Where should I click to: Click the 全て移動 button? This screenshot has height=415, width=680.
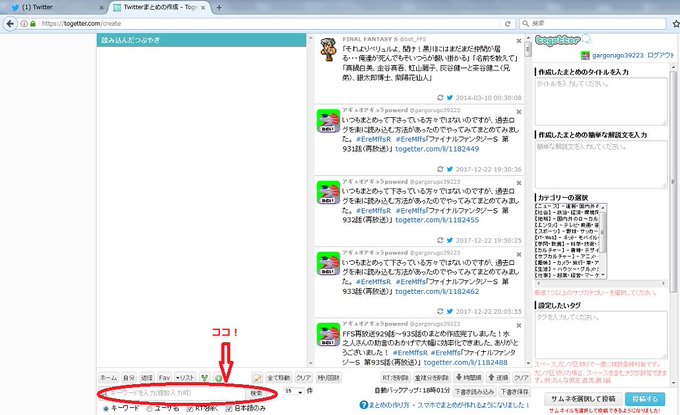(278, 378)
